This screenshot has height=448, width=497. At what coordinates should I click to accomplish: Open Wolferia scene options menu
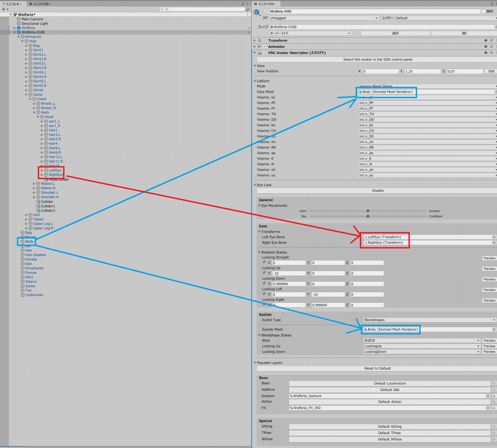click(248, 15)
